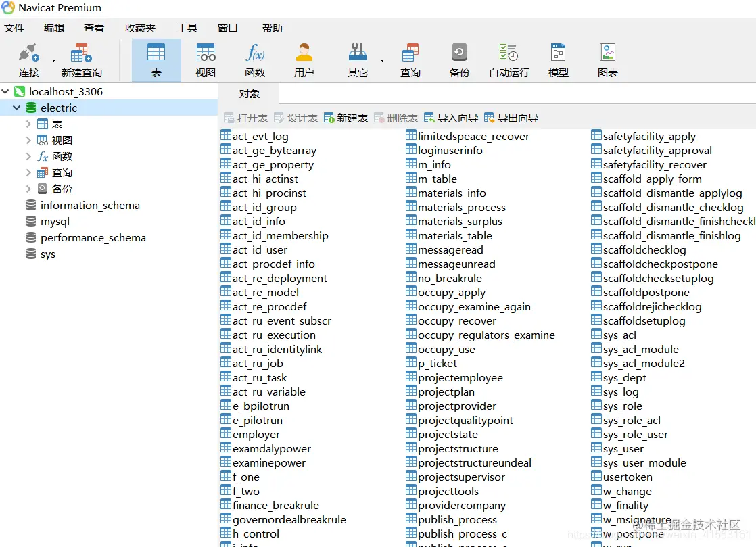Click the localhost_3306 connection icon
Image resolution: width=756 pixels, height=547 pixels.
[20, 91]
